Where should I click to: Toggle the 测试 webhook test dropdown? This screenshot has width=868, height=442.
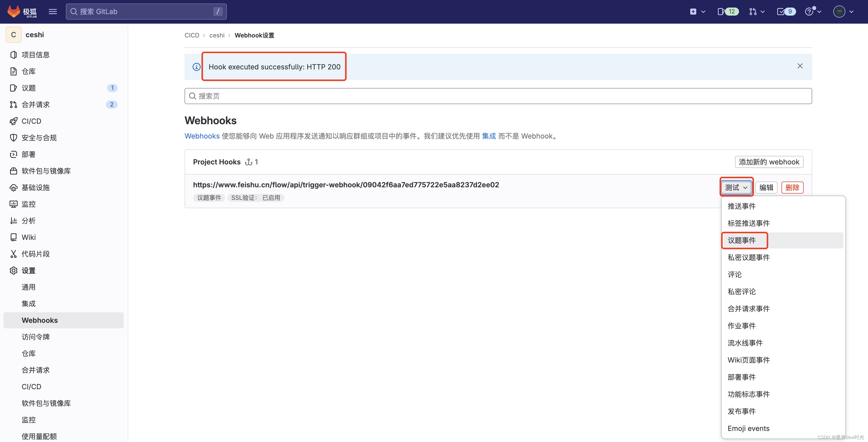click(736, 187)
